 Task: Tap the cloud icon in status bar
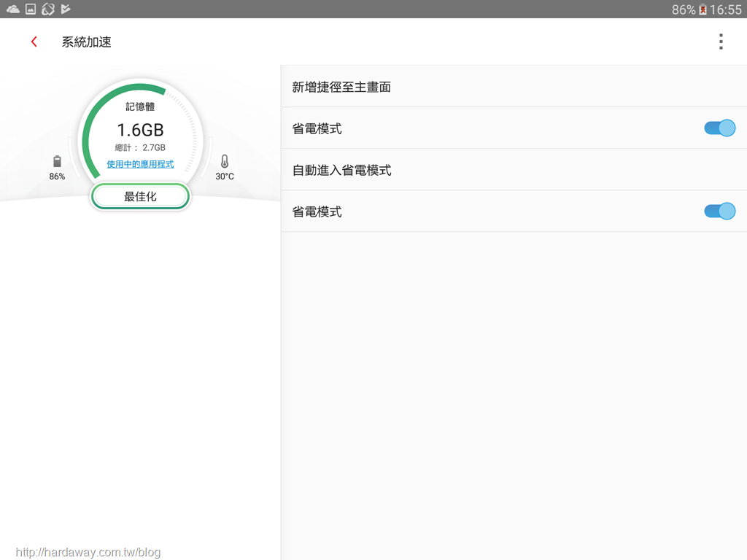pyautogui.click(x=13, y=9)
